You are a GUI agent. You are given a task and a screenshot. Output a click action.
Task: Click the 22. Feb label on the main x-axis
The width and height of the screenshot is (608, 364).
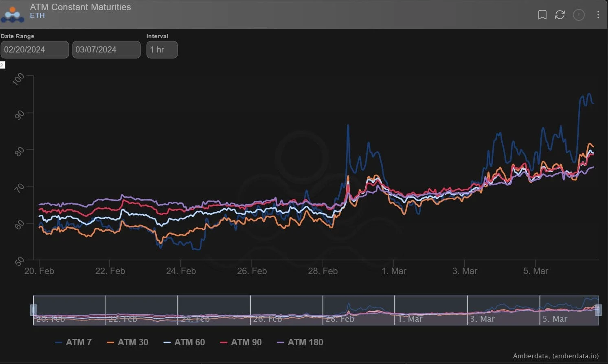[110, 271]
